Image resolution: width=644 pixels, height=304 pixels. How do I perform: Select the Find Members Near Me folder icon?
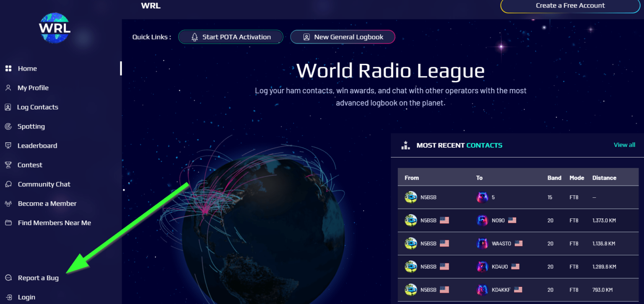click(8, 223)
